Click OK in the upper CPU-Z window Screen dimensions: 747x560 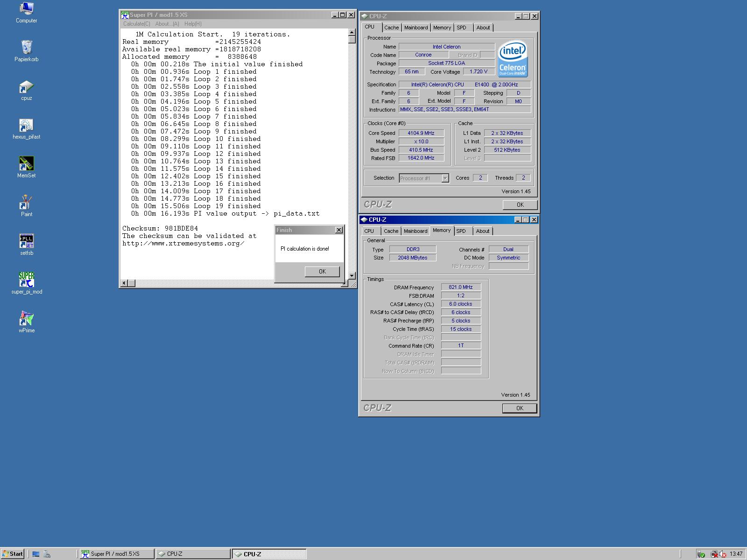click(520, 205)
